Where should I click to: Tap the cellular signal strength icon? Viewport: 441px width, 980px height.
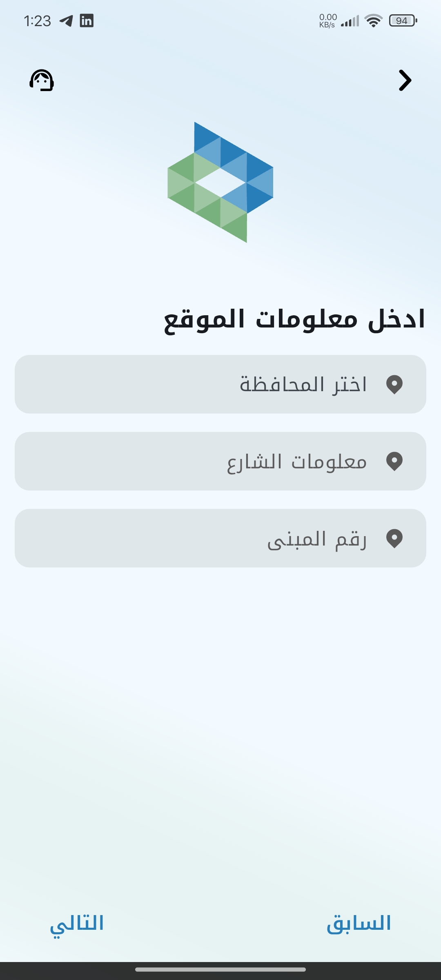point(350,21)
